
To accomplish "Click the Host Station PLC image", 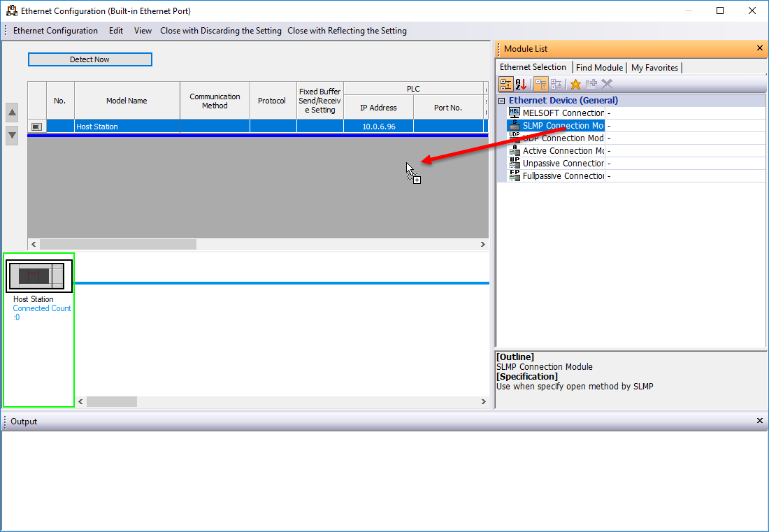I will pyautogui.click(x=39, y=276).
